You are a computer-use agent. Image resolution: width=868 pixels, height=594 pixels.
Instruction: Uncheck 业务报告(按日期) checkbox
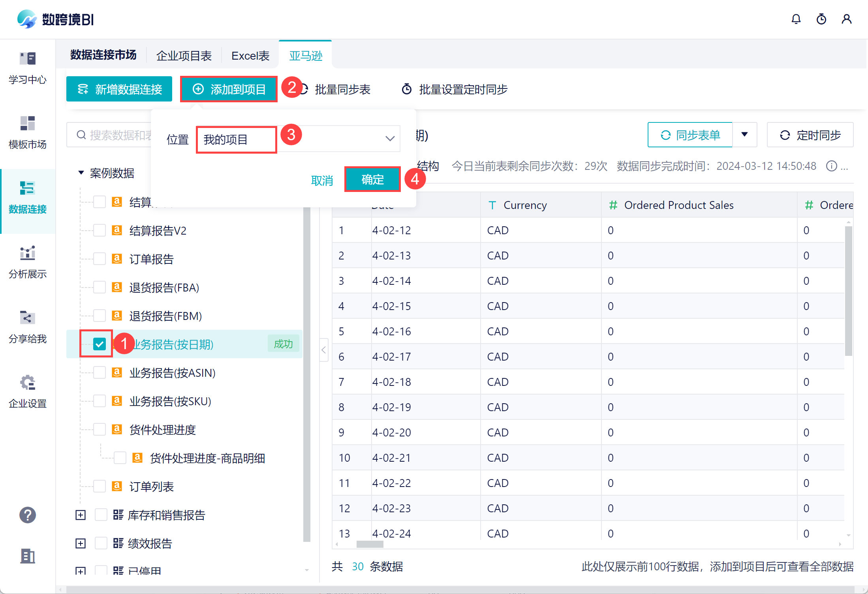coord(100,344)
